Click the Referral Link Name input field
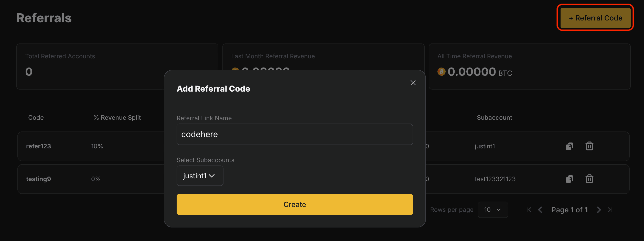Viewport: 644px width, 241px height. (294, 134)
